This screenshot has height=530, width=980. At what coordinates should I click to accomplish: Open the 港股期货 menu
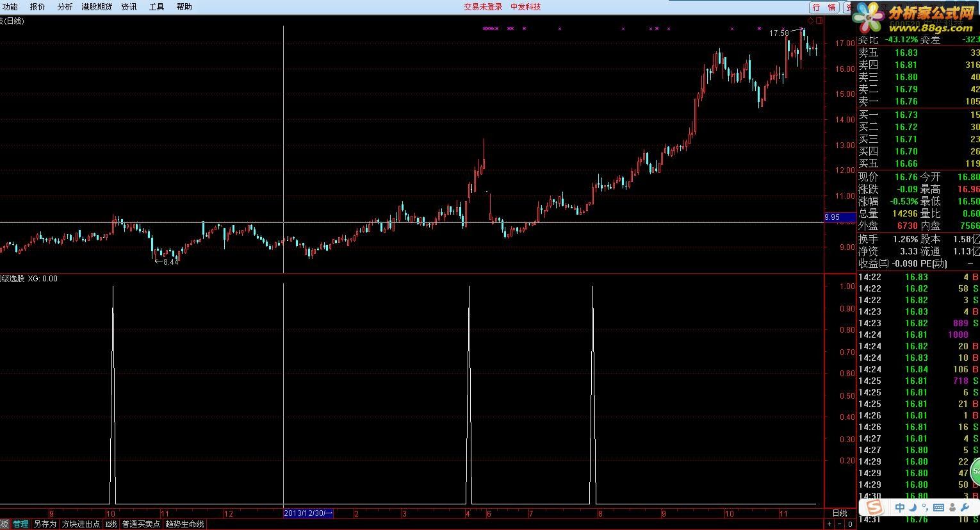(x=97, y=7)
